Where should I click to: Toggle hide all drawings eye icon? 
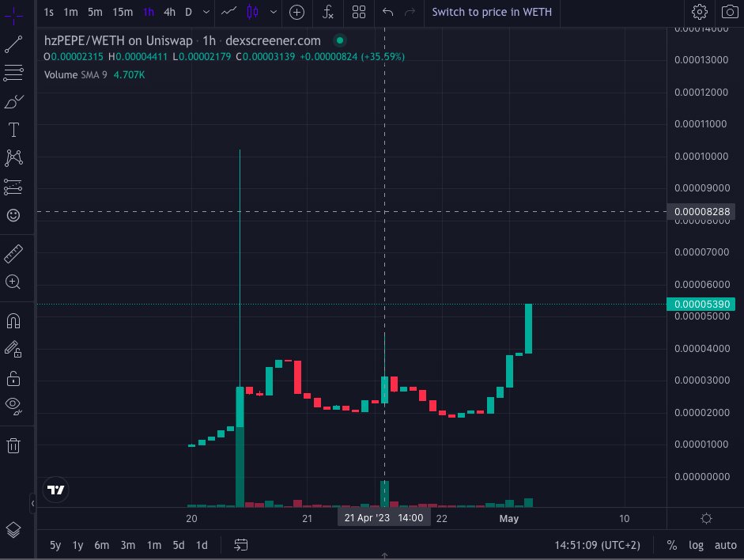tap(13, 407)
